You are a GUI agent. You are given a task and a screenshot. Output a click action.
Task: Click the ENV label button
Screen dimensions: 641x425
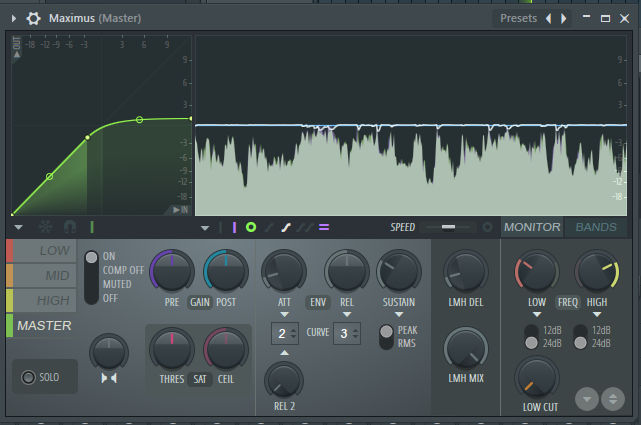pyautogui.click(x=318, y=302)
